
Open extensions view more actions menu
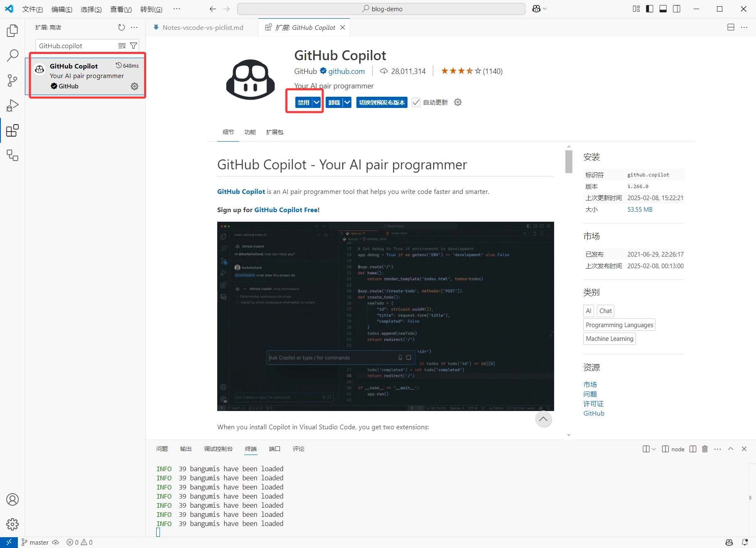point(134,27)
